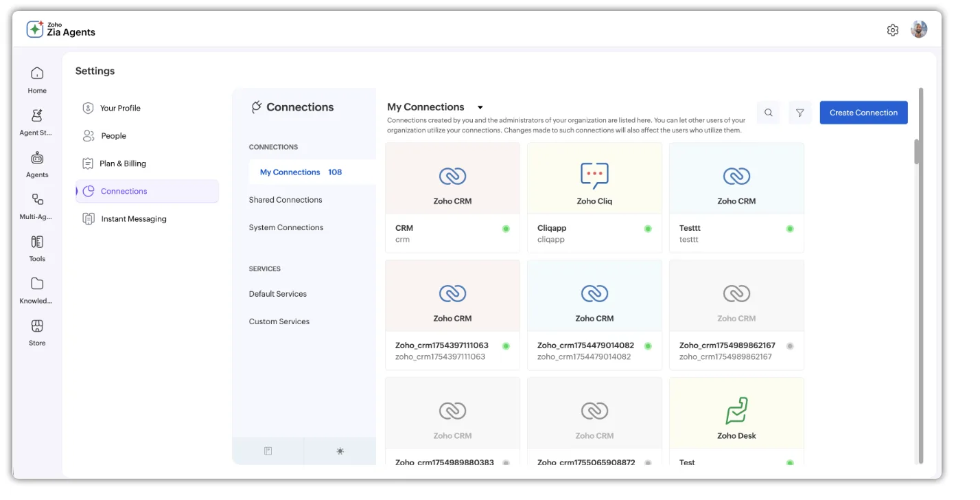Switch to System Connections

(x=286, y=227)
